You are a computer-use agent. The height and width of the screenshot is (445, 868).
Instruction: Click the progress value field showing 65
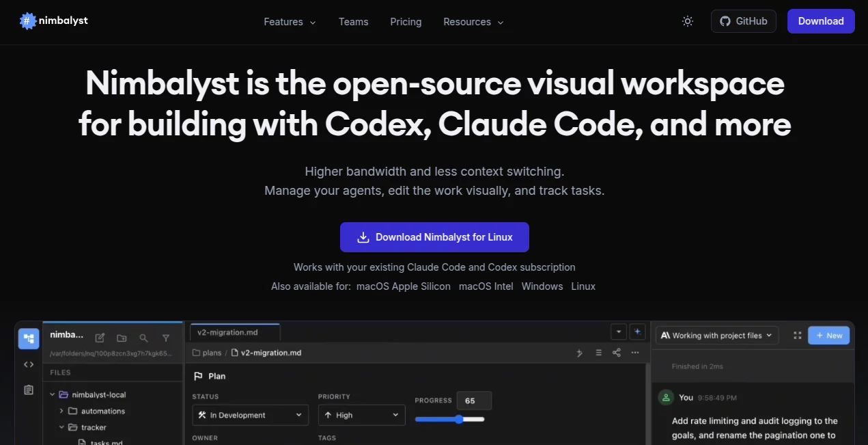(474, 401)
